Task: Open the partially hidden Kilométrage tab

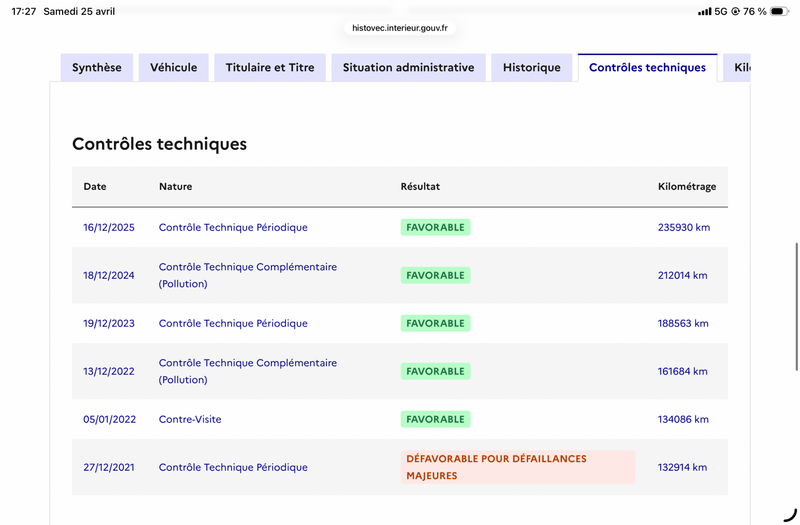Action: point(740,68)
